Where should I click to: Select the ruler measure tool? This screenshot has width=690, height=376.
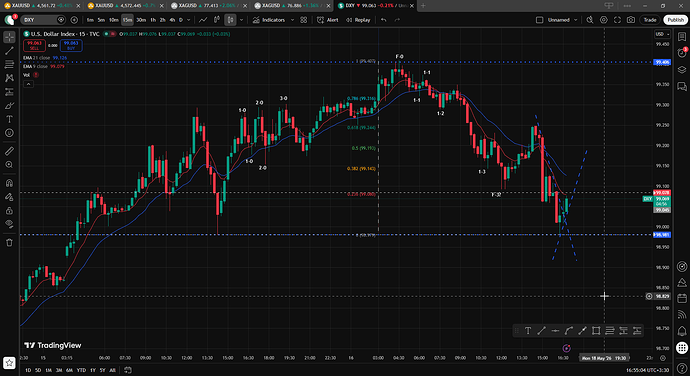click(9, 151)
